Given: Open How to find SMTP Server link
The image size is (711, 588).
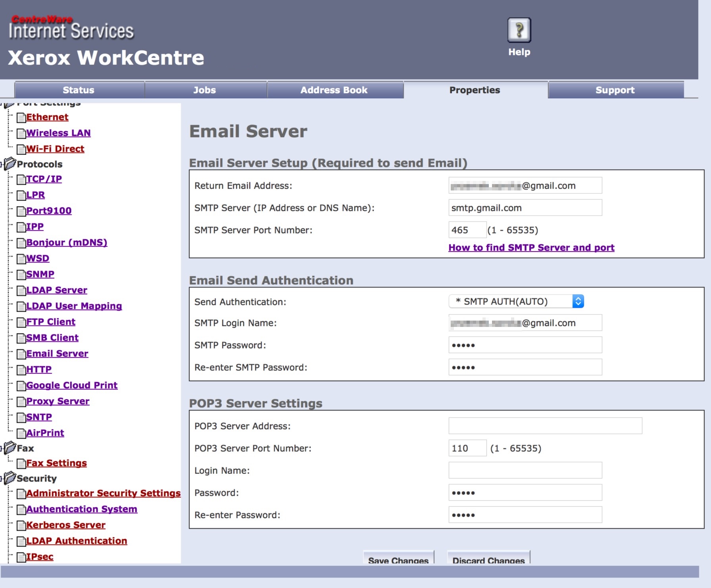Looking at the screenshot, I should tap(531, 248).
